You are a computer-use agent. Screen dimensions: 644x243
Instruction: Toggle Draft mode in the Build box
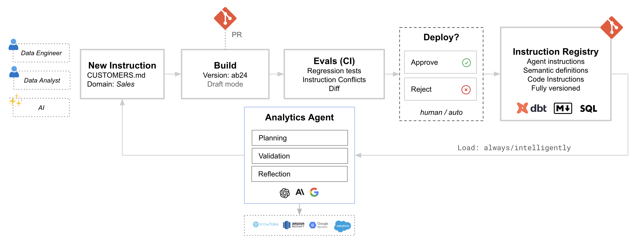(x=225, y=84)
